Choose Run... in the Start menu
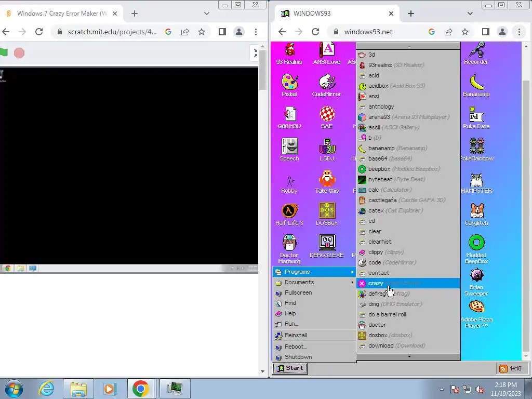Screen dimensions: 532x399 314,324
